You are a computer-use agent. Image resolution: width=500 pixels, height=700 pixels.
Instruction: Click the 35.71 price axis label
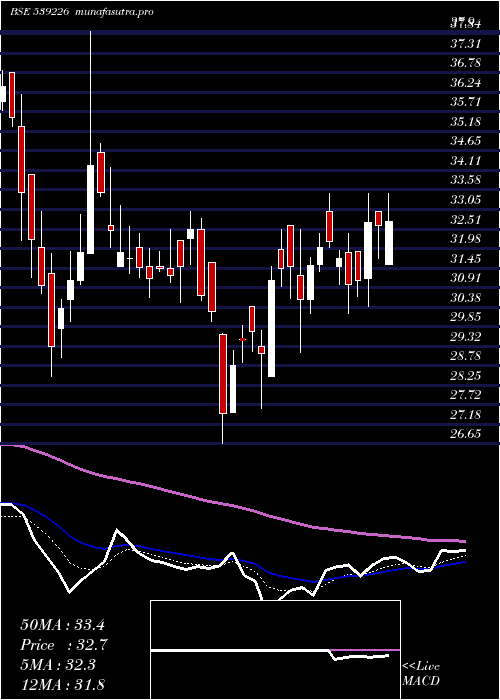(466, 102)
